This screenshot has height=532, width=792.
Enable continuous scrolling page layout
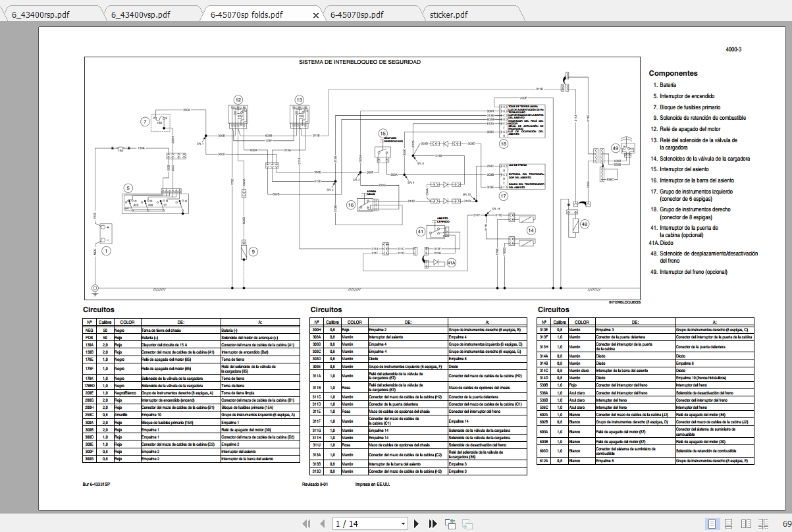728,523
